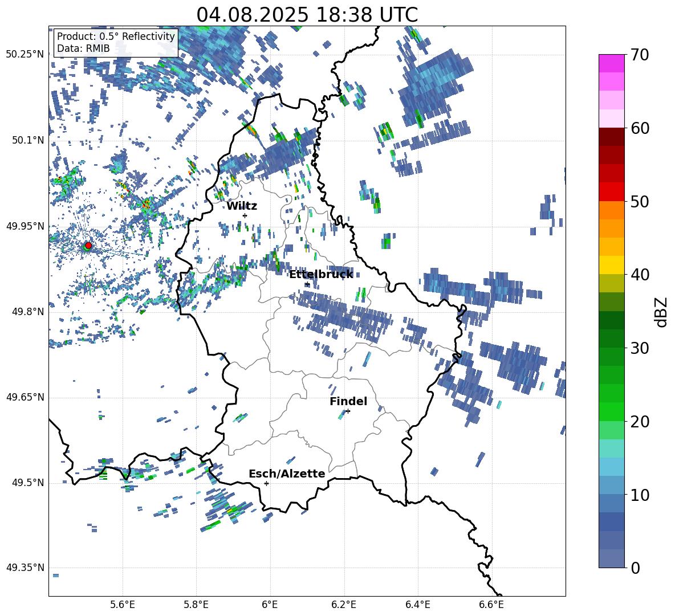Click the Wiltz city label
This screenshot has height=616, width=675.
(x=242, y=206)
